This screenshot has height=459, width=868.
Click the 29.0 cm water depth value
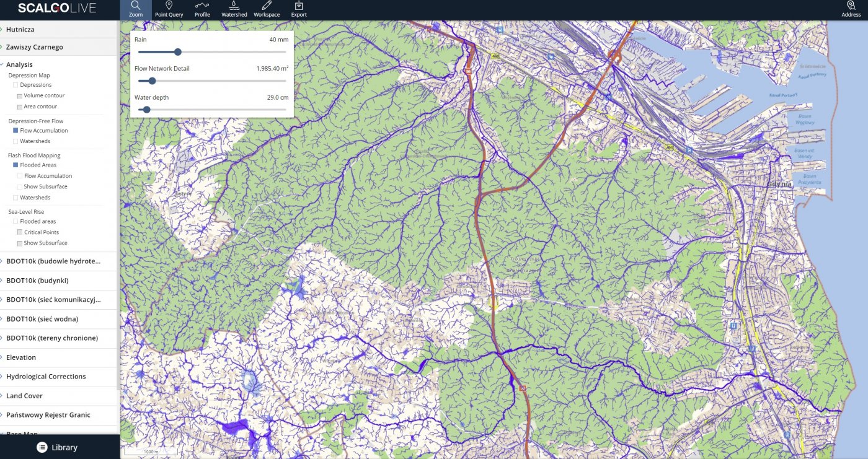(x=278, y=97)
